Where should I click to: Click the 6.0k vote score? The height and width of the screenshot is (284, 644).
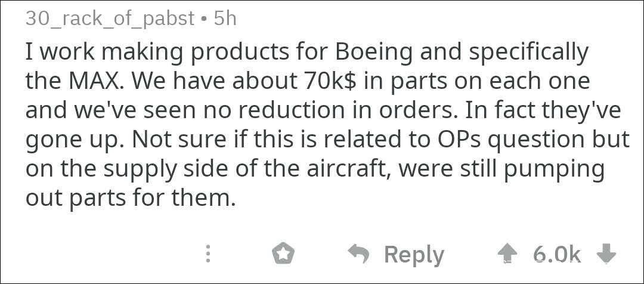(x=556, y=254)
